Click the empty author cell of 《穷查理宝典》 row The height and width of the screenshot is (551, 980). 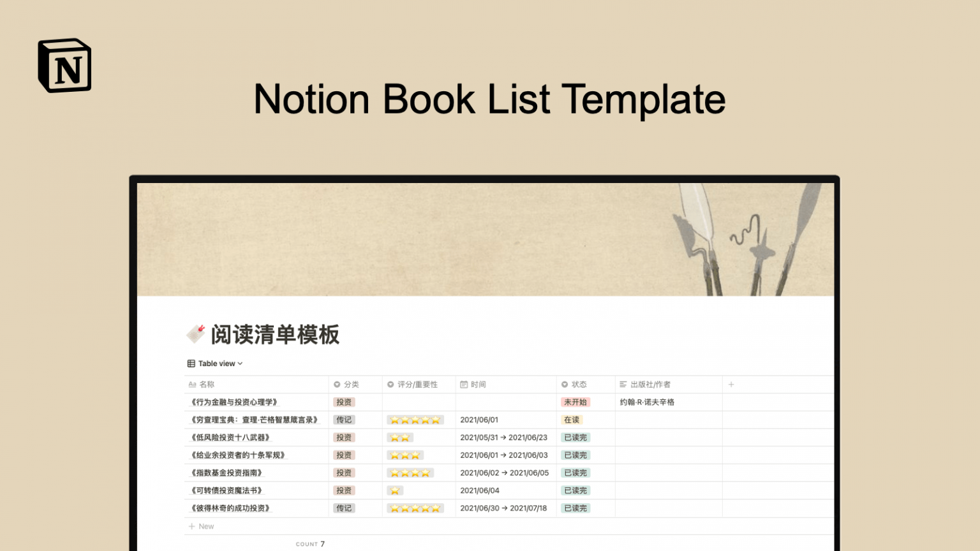point(669,420)
